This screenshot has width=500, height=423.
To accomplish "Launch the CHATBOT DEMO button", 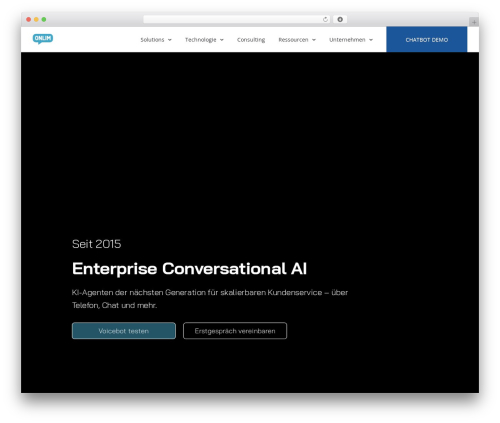I will tap(427, 40).
